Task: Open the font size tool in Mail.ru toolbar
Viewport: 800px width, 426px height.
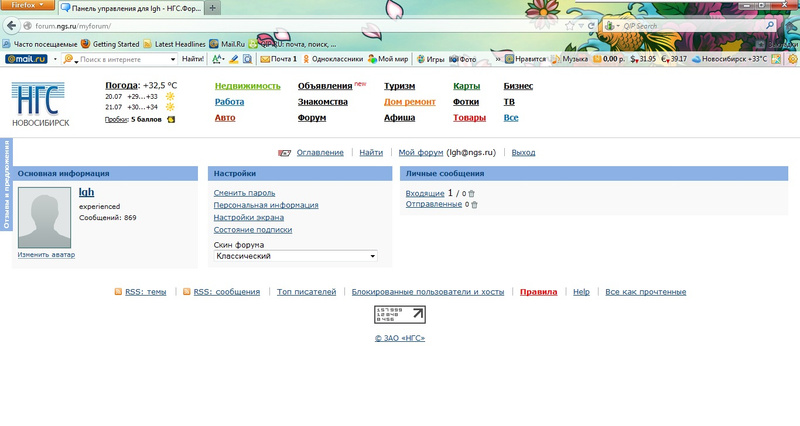Action: (218, 59)
